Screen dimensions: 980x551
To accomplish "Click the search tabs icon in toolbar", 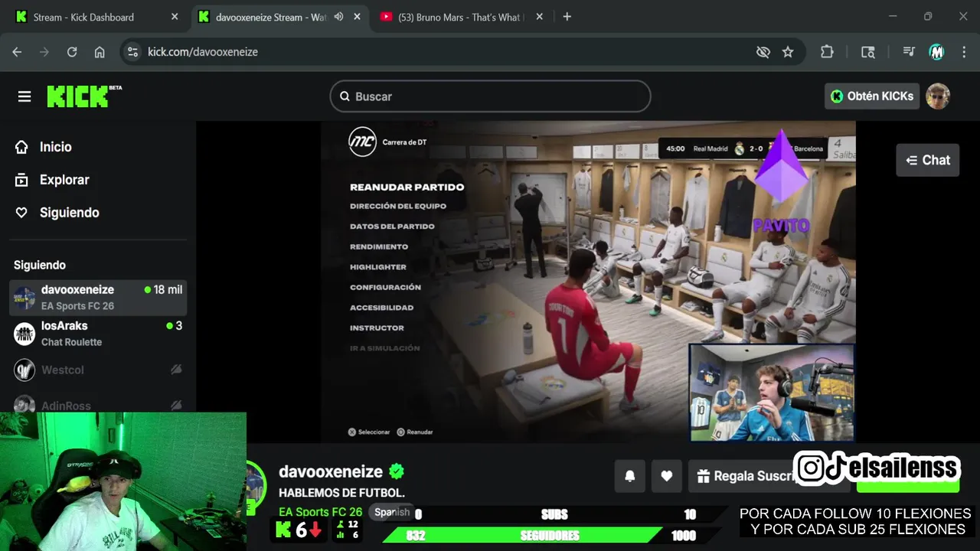I will (x=867, y=52).
